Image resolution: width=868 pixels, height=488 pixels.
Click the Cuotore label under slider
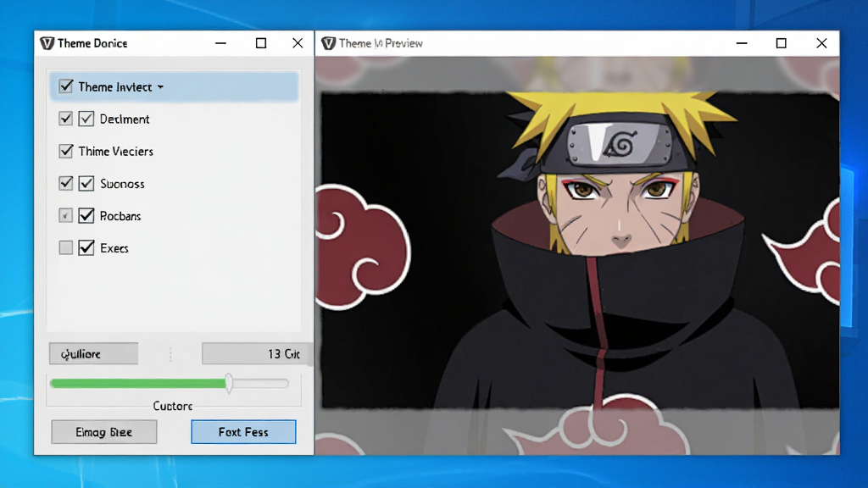173,406
